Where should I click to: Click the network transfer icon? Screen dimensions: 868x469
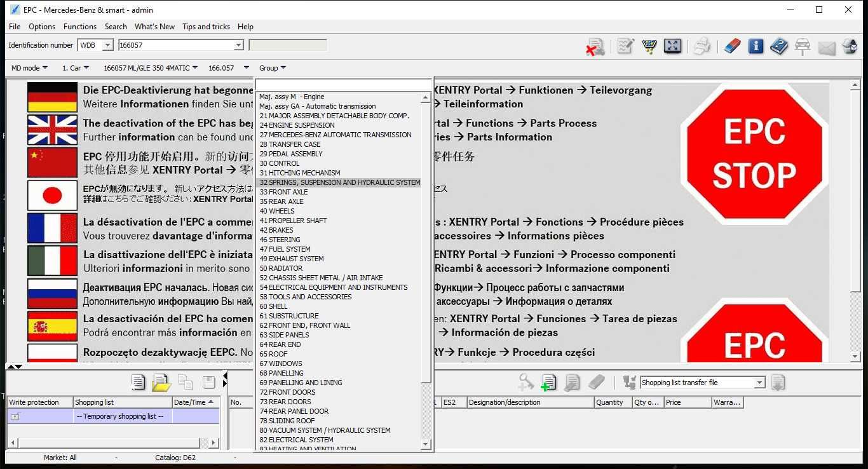pos(629,382)
